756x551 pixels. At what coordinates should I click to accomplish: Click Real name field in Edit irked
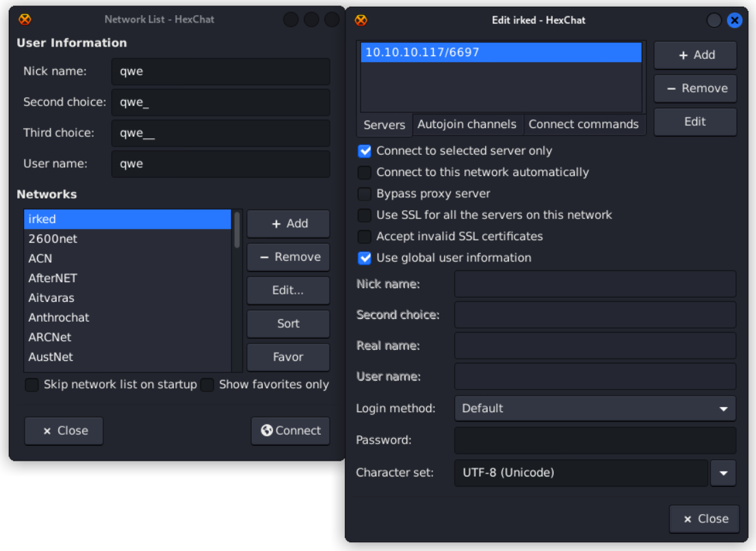(x=595, y=346)
